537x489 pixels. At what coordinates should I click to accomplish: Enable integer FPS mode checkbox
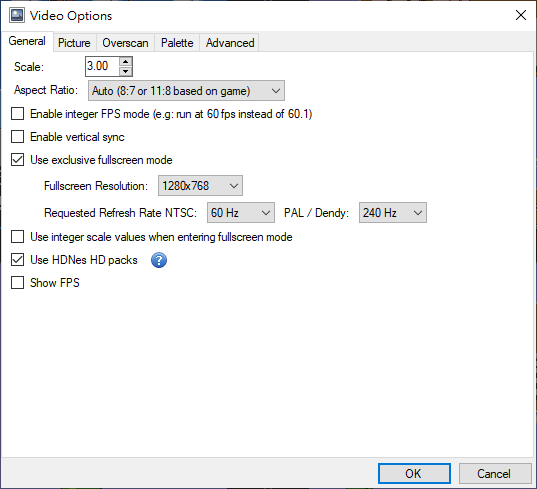pos(17,114)
